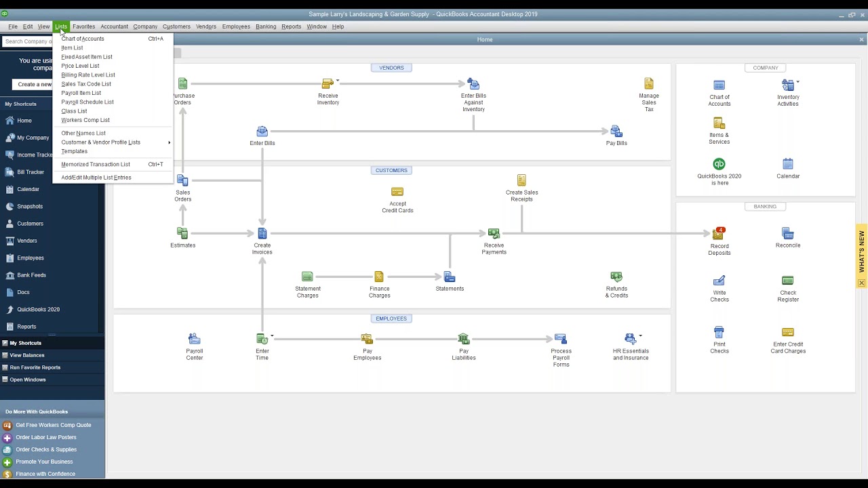Click the Pay Liabilities icon

464,339
